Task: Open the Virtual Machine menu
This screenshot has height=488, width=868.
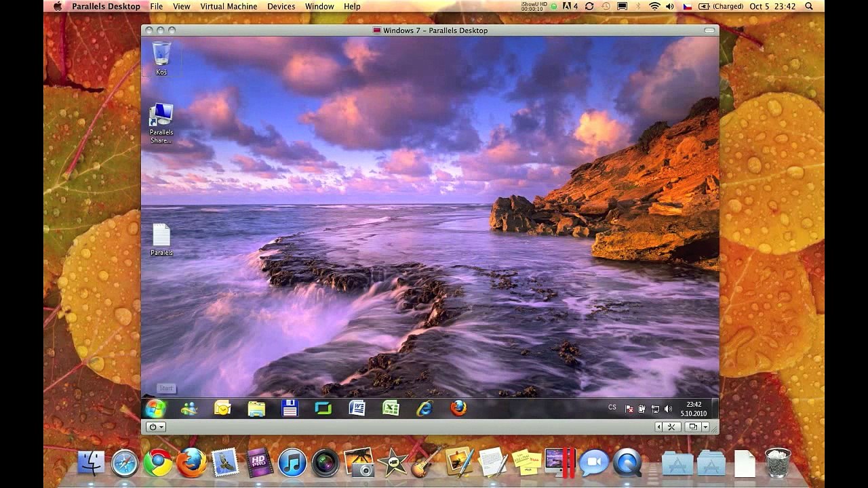Action: tap(229, 6)
